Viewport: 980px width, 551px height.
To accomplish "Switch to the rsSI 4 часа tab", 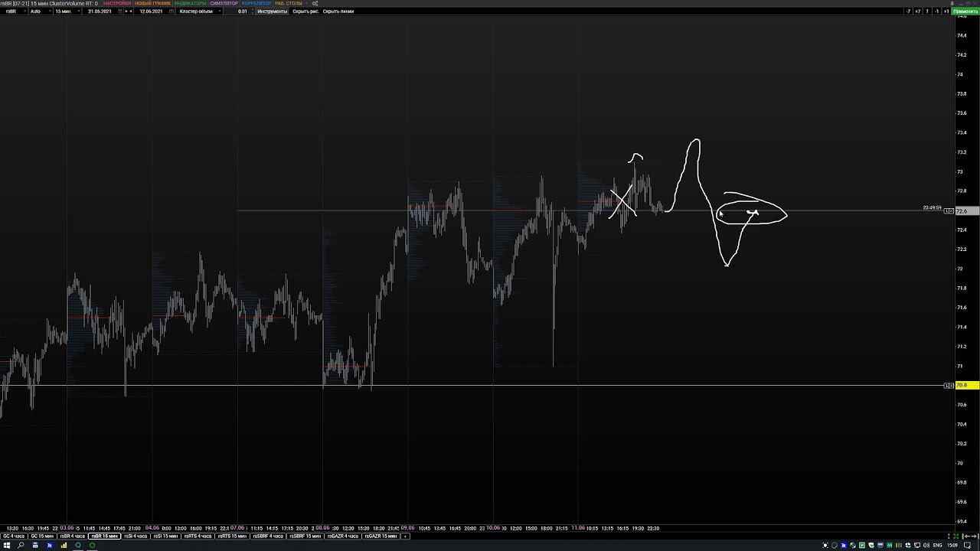I will coord(136,536).
